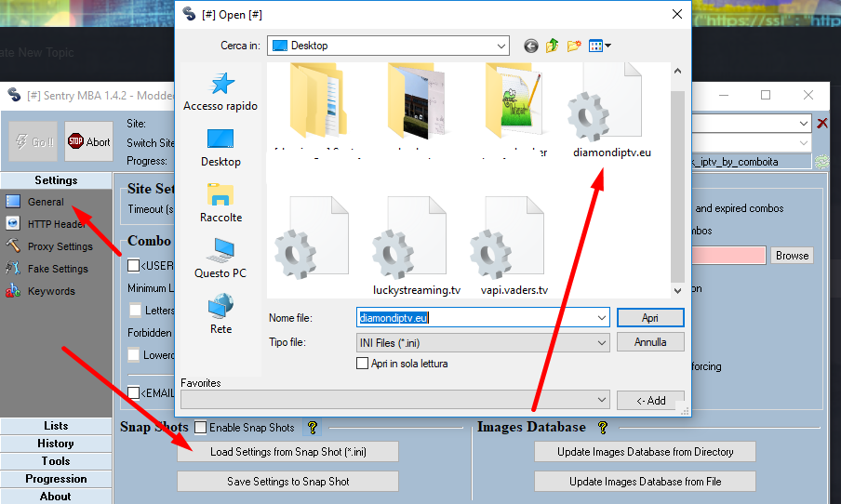Open the first folder with documents
Viewport: 841px width, 504px height.
pos(318,102)
